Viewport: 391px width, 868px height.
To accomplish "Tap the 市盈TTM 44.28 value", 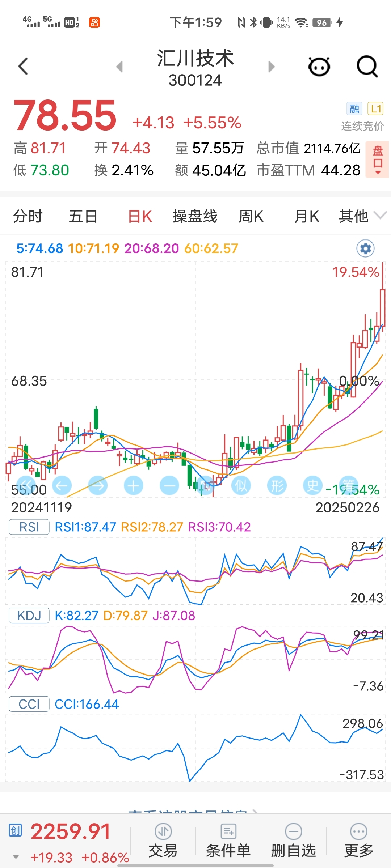I will pyautogui.click(x=308, y=170).
